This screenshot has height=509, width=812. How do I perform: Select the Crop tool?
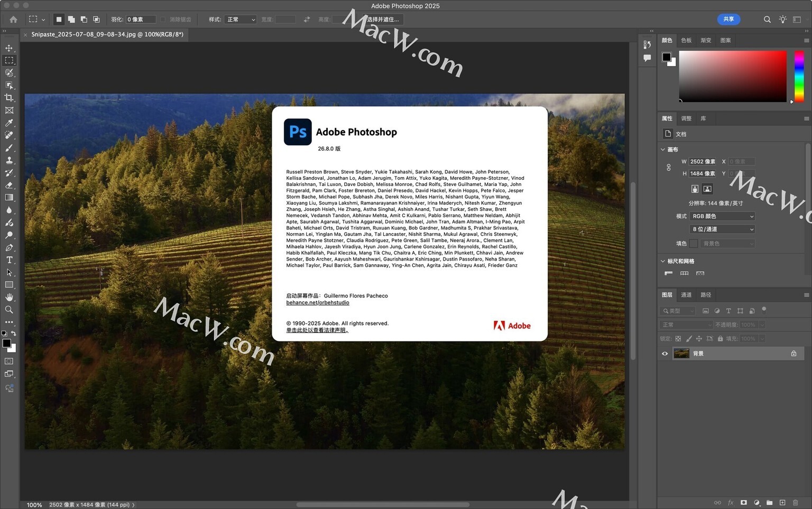[9, 98]
